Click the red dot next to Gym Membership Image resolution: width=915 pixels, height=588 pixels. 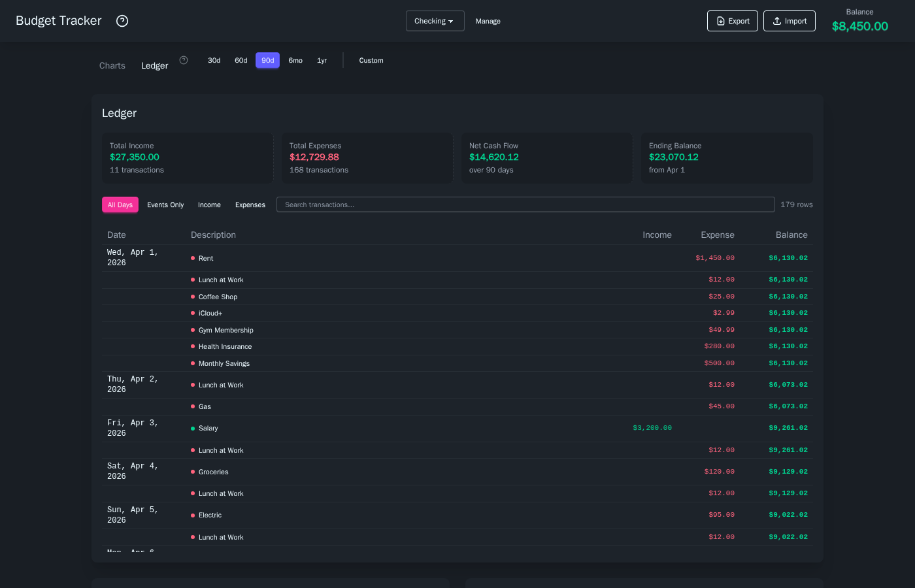coord(193,330)
